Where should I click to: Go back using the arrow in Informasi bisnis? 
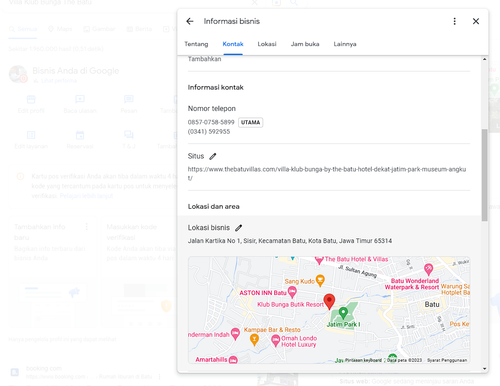click(x=190, y=21)
